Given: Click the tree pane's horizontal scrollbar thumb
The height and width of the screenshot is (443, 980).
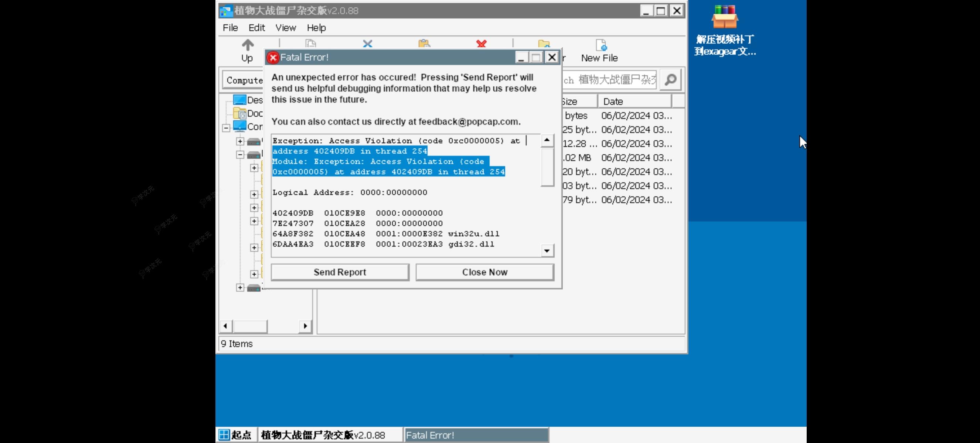Looking at the screenshot, I should point(250,326).
